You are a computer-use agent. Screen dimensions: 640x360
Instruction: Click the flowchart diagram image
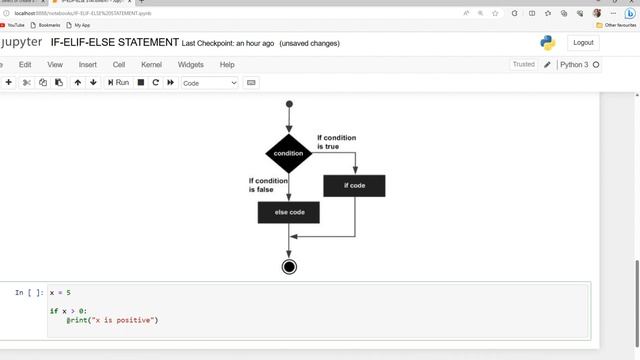click(x=318, y=187)
